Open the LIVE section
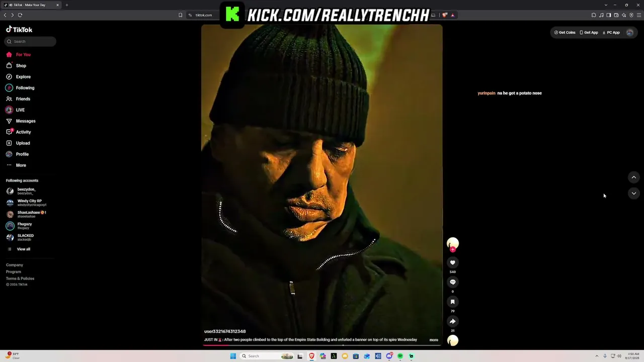 (16, 110)
